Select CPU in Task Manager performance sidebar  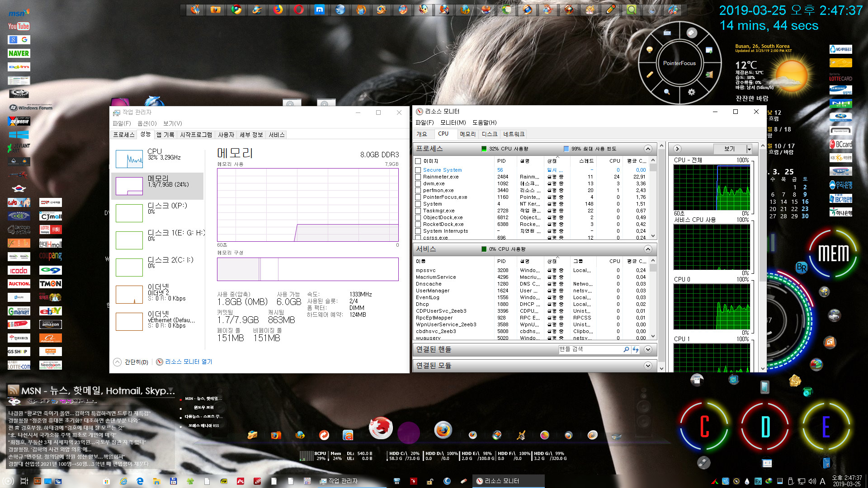click(x=157, y=159)
